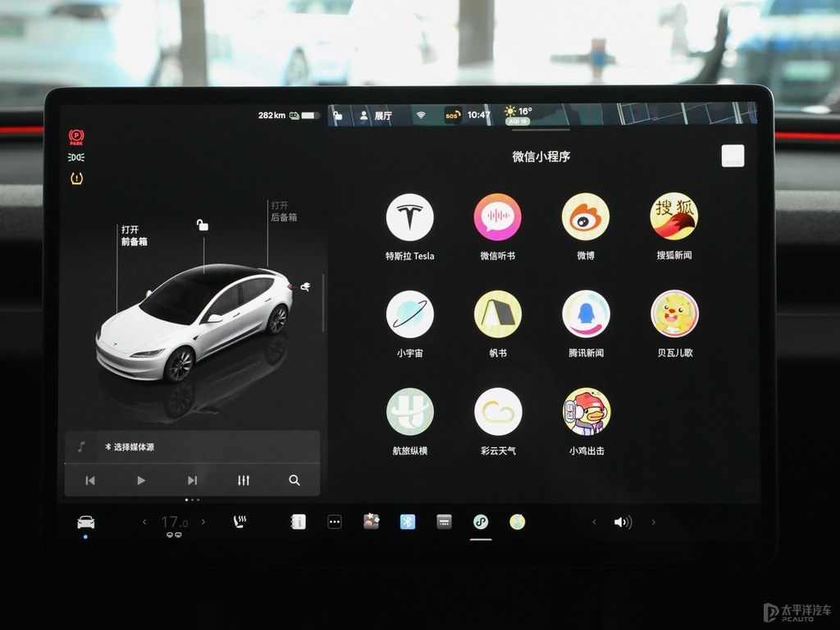Open 腾讯新闻 news app
Viewport: 840px width, 630px height.
tap(586, 314)
